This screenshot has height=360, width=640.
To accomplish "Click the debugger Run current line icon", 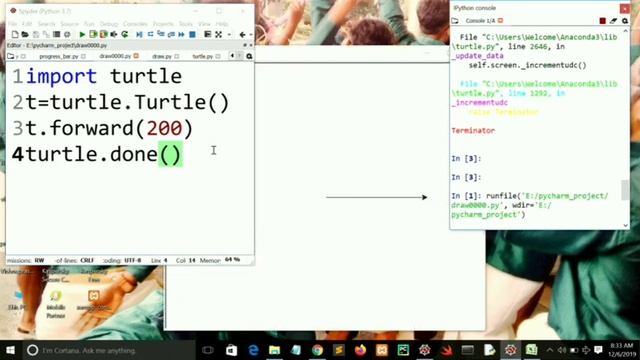I will tap(150, 35).
